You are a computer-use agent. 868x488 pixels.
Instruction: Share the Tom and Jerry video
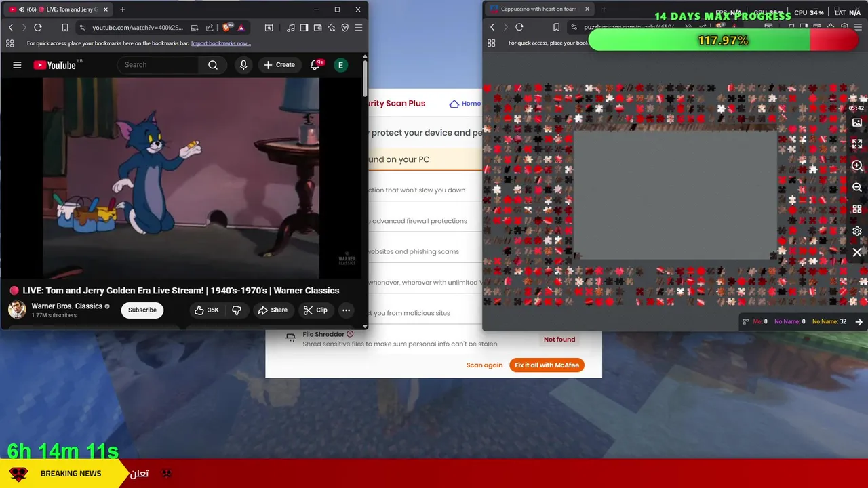tap(273, 310)
